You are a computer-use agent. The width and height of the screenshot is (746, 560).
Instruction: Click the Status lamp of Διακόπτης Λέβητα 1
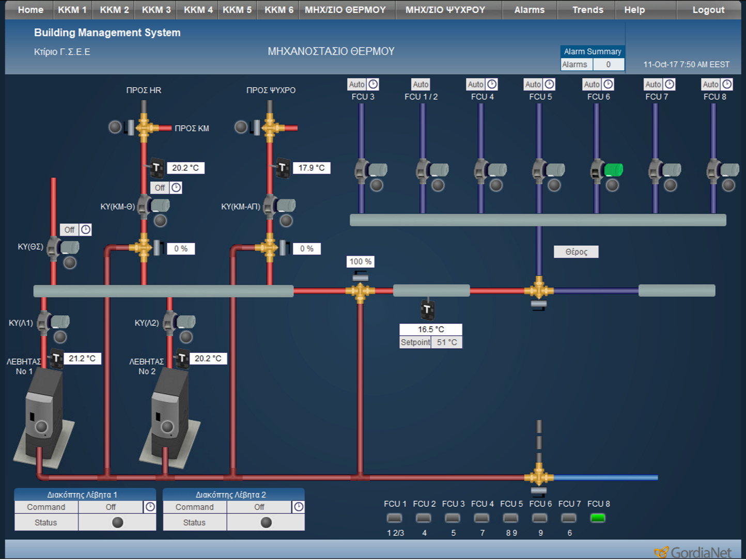pos(117,522)
